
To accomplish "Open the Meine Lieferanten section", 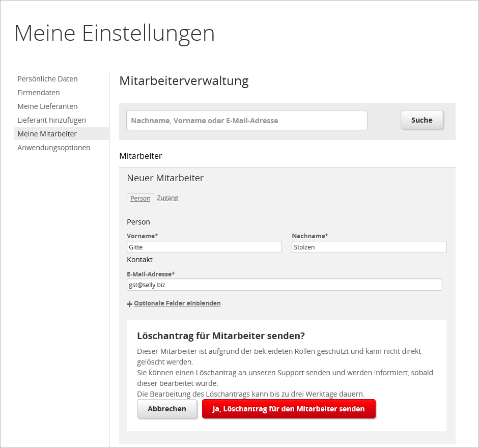I will (47, 106).
